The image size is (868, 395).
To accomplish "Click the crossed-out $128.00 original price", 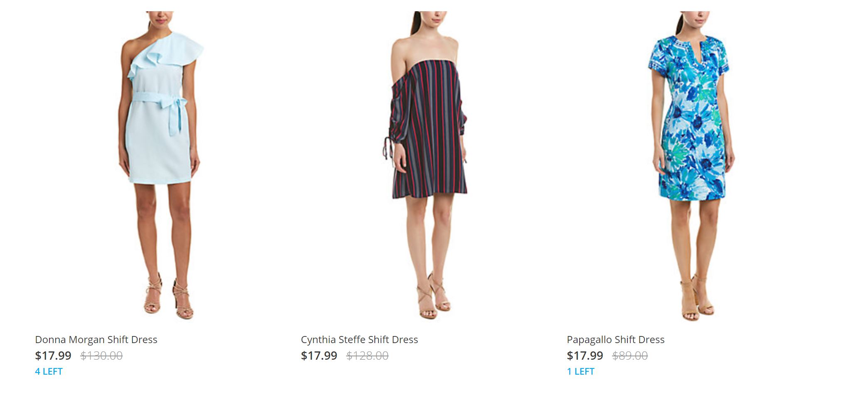I will (367, 356).
